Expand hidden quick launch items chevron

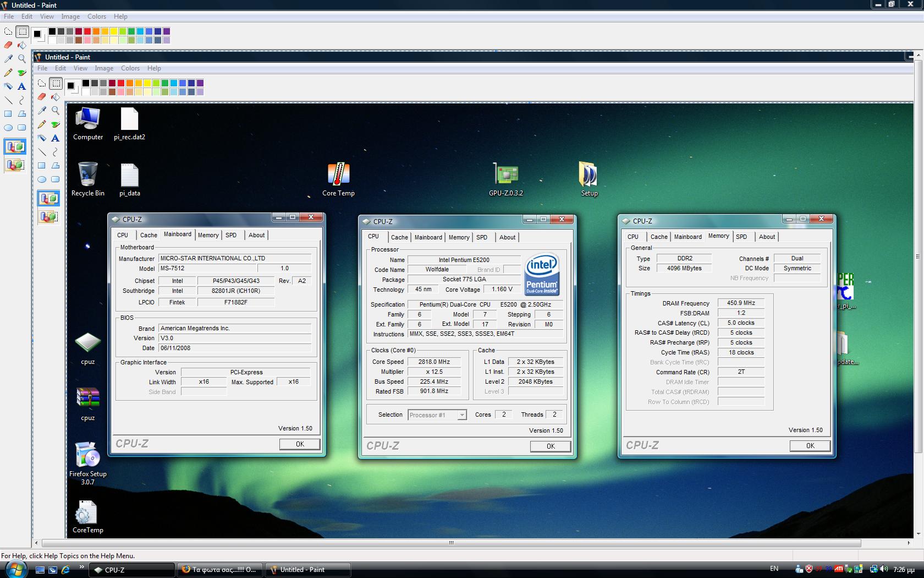[82, 566]
